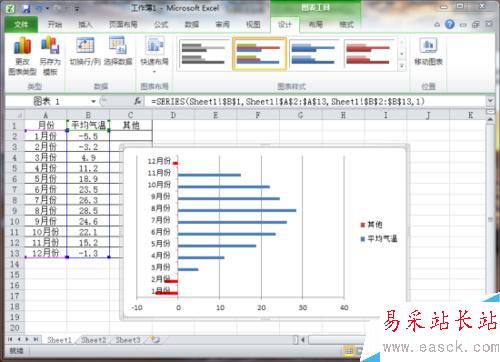Switch to the Formulas ribbon tab
This screenshot has width=500, height=362.
click(x=161, y=24)
